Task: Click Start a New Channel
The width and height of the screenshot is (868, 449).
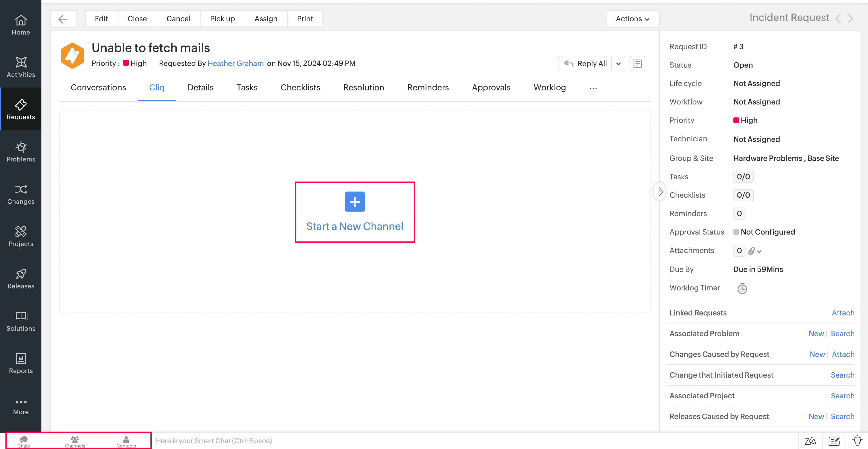Action: pos(355,212)
